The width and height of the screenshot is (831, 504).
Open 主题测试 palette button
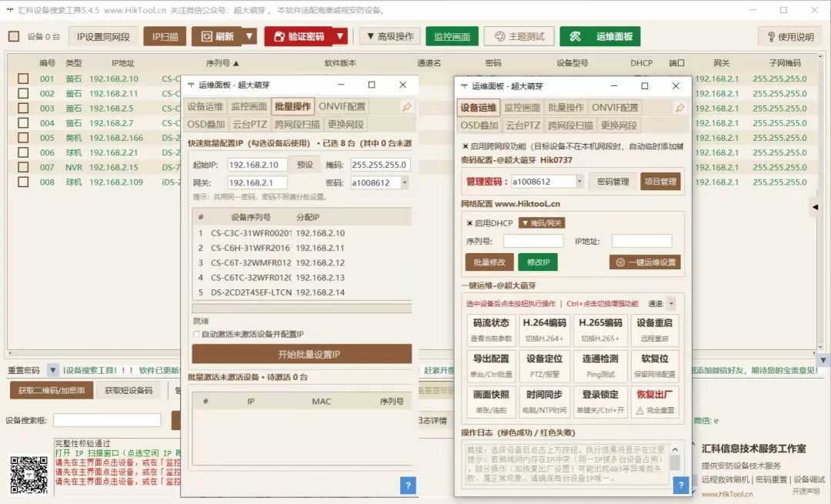pos(519,37)
